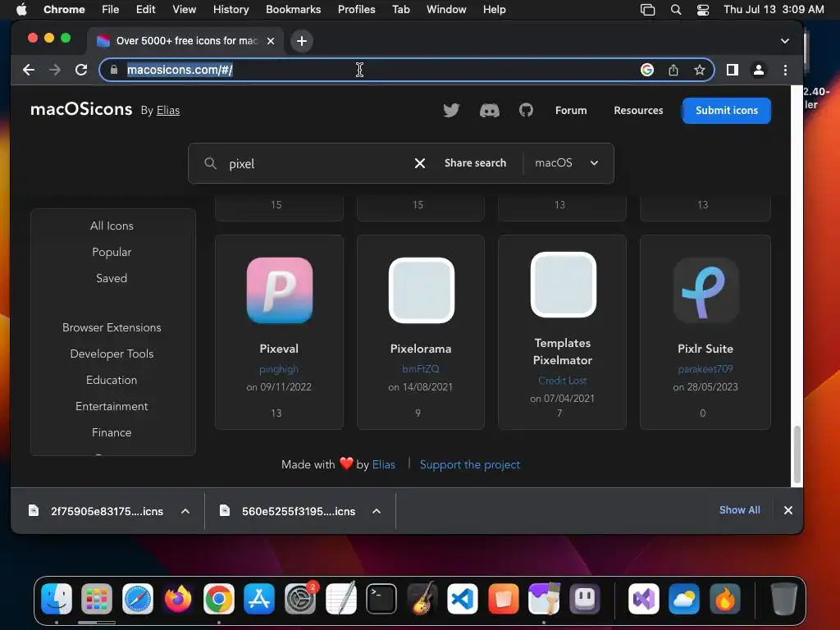Click the Submit icons button
The height and width of the screenshot is (630, 840).
727,111
